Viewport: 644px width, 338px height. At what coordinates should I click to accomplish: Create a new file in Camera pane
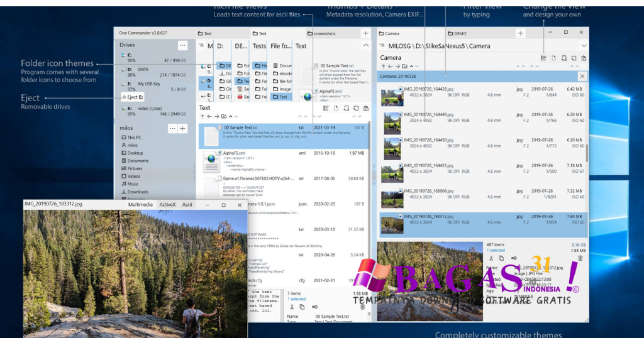[553, 58]
